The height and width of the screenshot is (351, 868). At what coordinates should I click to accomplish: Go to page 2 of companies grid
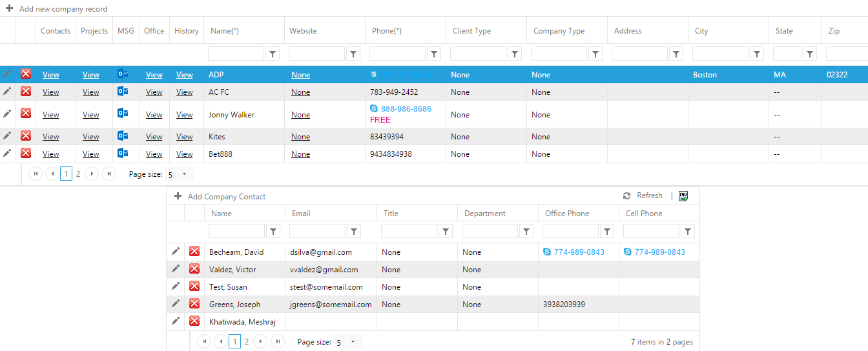(78, 174)
